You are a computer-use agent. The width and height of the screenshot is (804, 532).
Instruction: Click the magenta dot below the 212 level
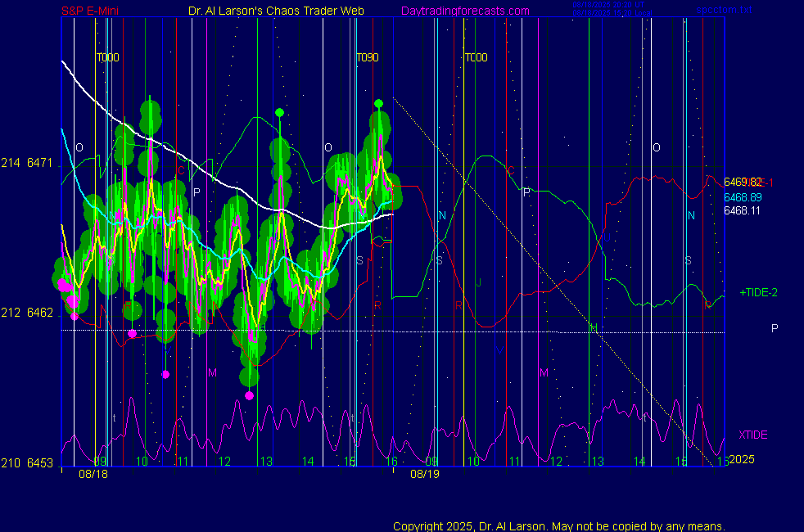click(x=132, y=333)
